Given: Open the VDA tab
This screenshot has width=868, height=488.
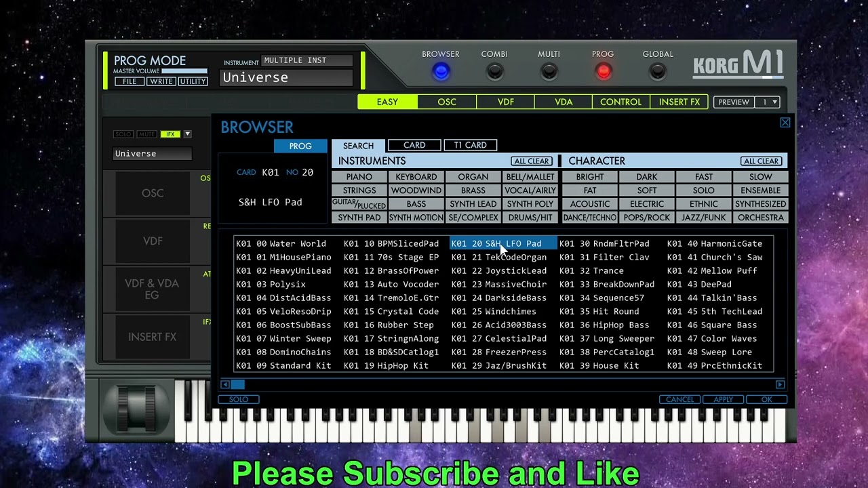Looking at the screenshot, I should [564, 102].
